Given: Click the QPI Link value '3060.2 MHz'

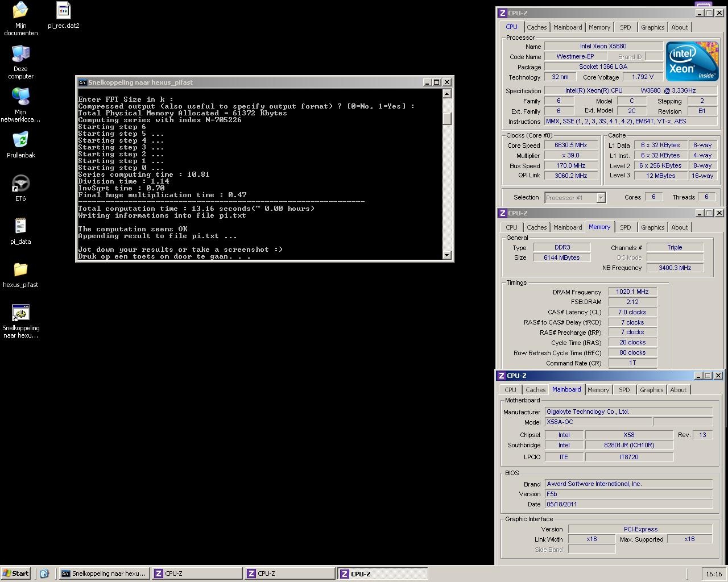Looking at the screenshot, I should tap(571, 176).
